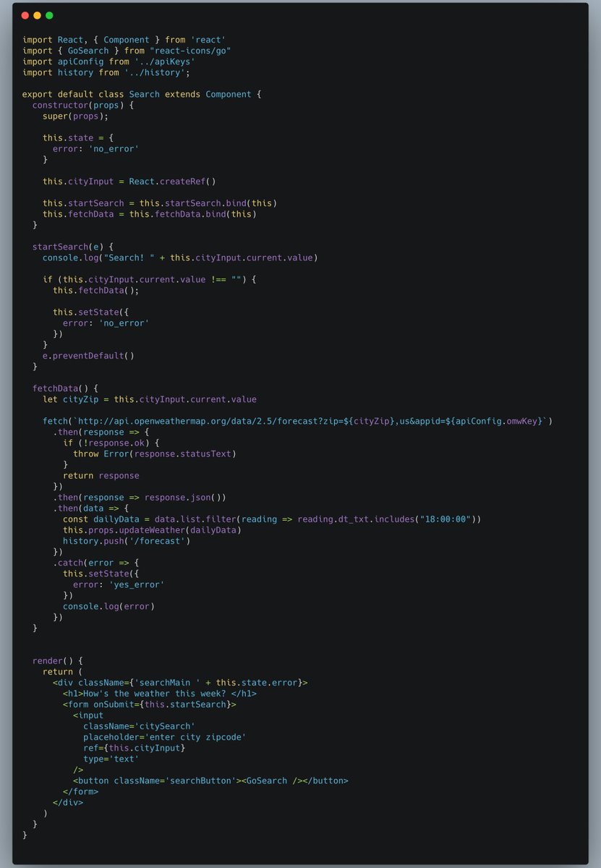
Task: Click the 'console.log(error)' line
Action: pos(108,606)
